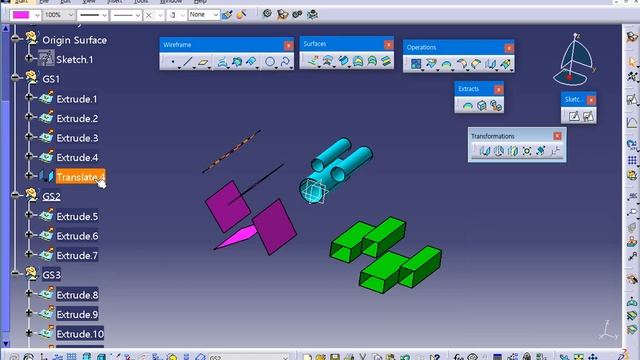Open the line thickness dropdown
The height and width of the screenshot is (360, 640).
point(104,15)
